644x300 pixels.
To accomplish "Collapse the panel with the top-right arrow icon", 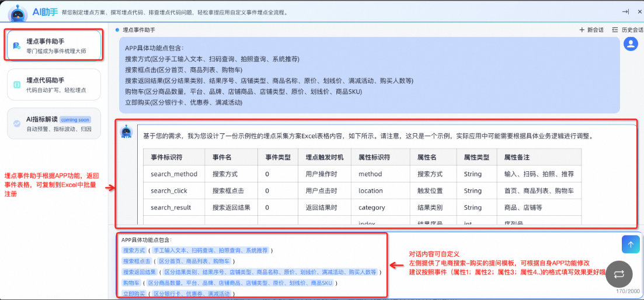I will [625, 12].
